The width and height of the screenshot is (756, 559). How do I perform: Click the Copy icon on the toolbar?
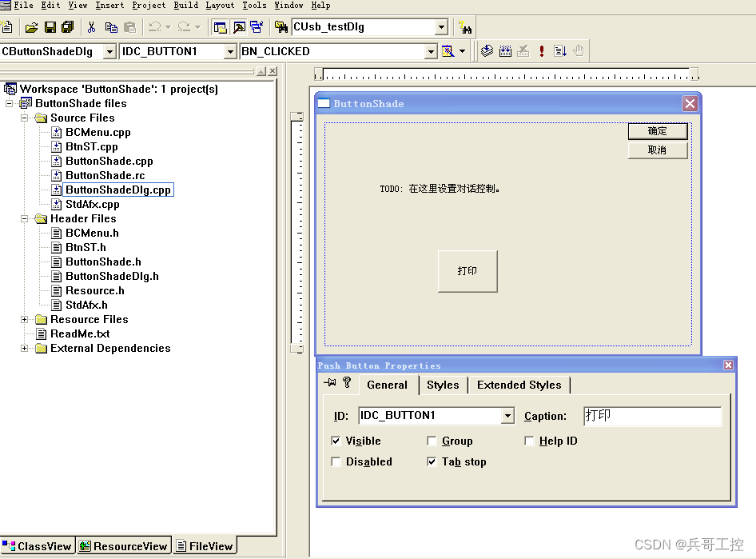click(112, 26)
